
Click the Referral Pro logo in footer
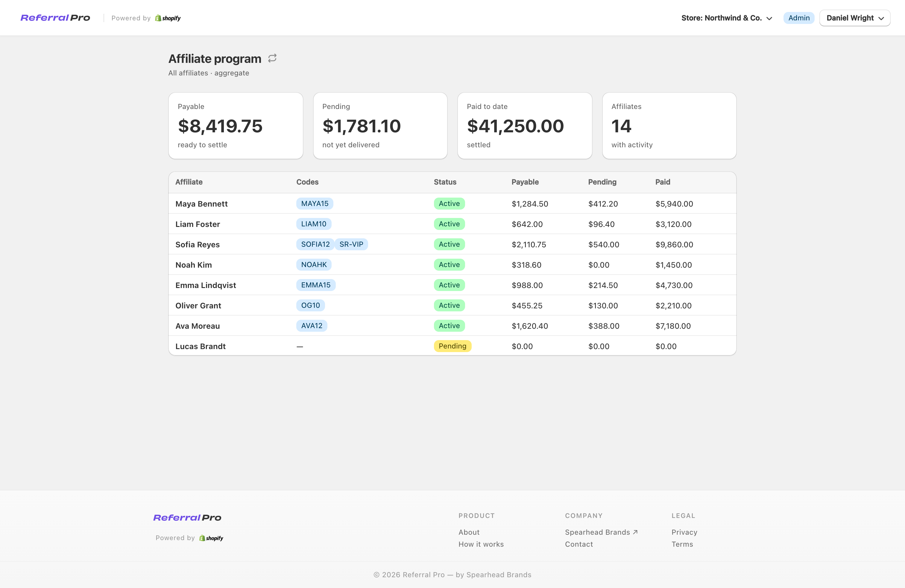click(187, 518)
